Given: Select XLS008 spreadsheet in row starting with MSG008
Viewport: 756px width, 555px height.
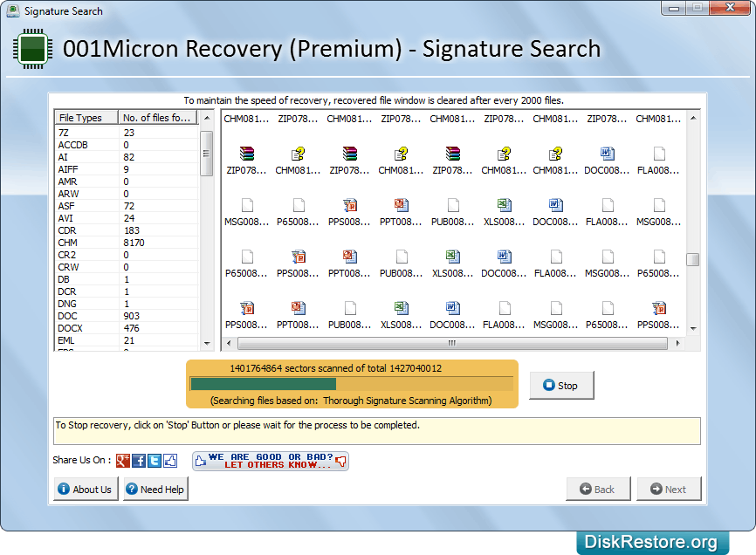Looking at the screenshot, I should [x=505, y=212].
